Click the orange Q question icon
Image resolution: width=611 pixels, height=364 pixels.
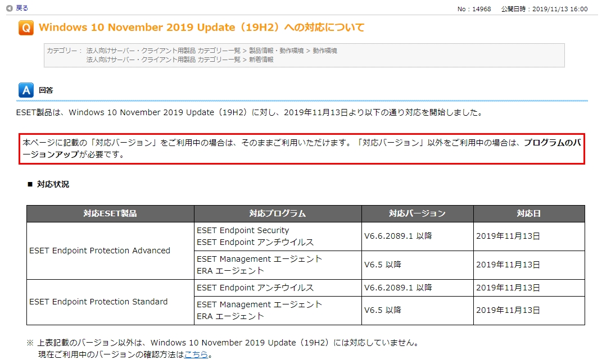click(x=26, y=28)
